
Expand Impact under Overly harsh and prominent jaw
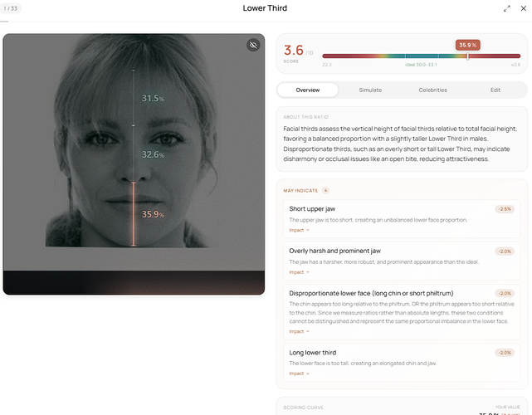point(299,272)
